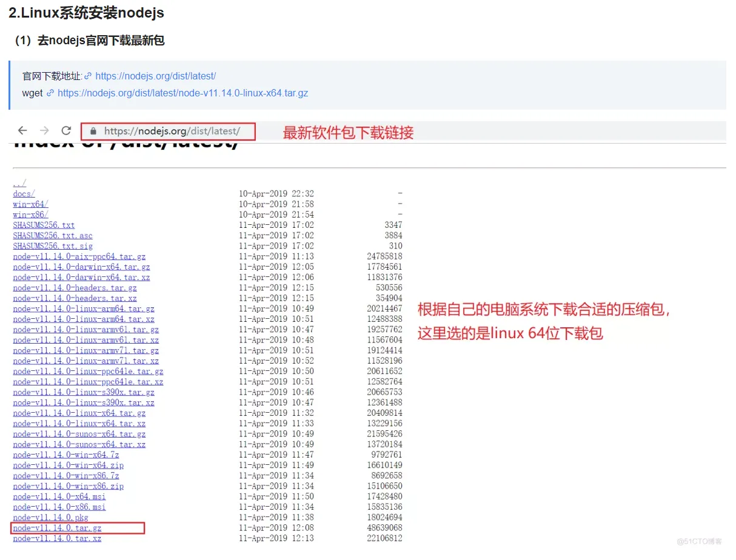Image resolution: width=736 pixels, height=560 pixels.
Task: Open the SHASUMS256.txt.asc link
Action: [x=50, y=235]
